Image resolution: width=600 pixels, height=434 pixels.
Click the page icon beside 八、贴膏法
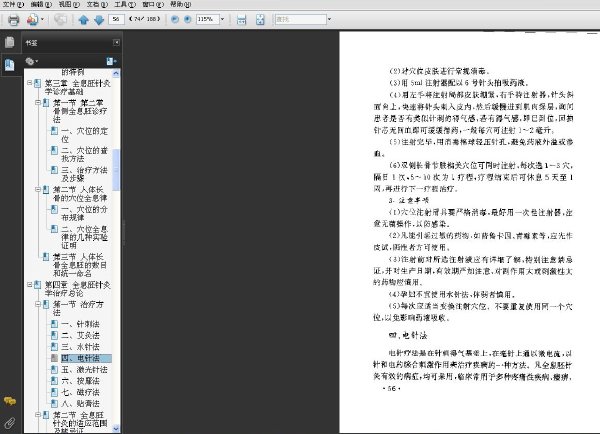[x=54, y=403]
